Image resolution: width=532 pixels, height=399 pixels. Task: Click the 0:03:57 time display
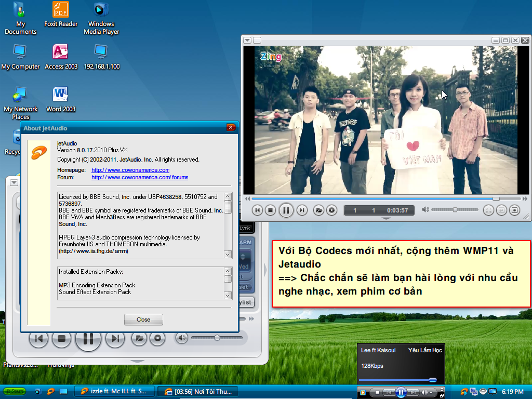(x=397, y=210)
